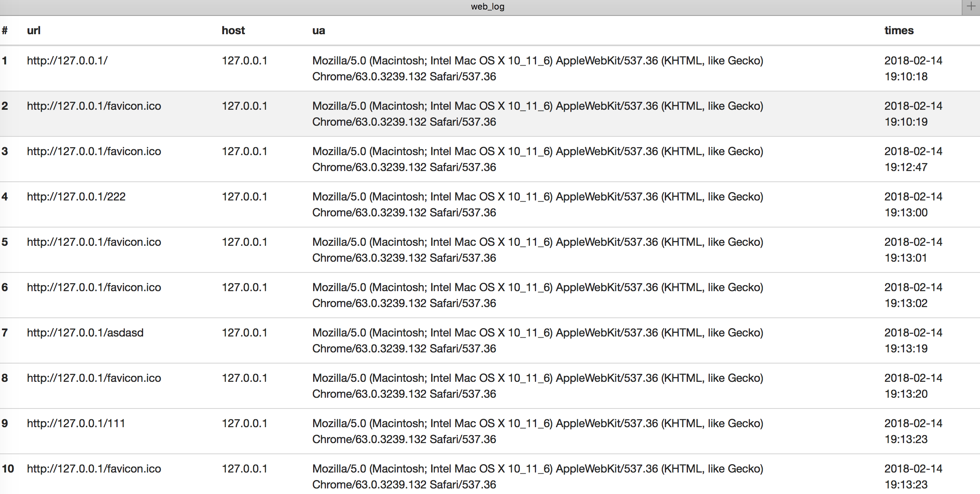The width and height of the screenshot is (980, 494).
Task: Click the times column header
Action: coord(899,31)
